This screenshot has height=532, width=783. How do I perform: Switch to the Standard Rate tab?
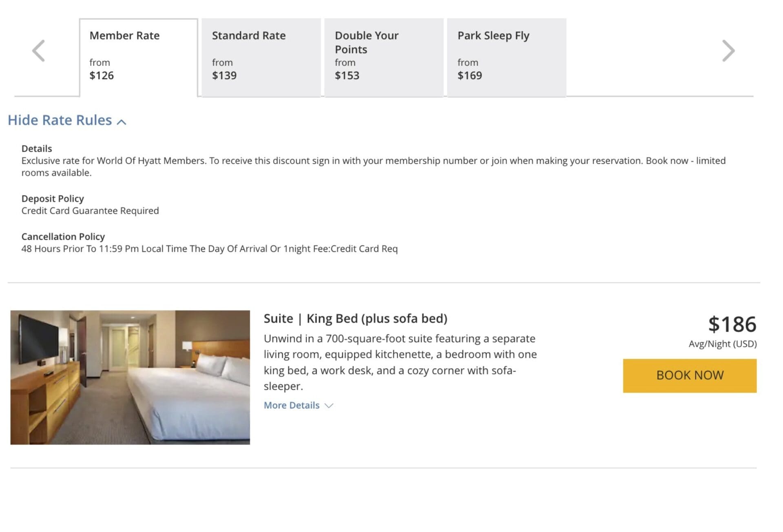(260, 55)
